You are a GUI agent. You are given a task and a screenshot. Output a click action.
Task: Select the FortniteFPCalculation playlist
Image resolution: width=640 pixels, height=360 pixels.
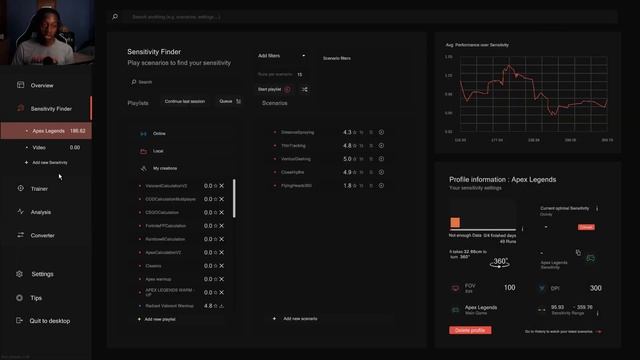pos(166,226)
